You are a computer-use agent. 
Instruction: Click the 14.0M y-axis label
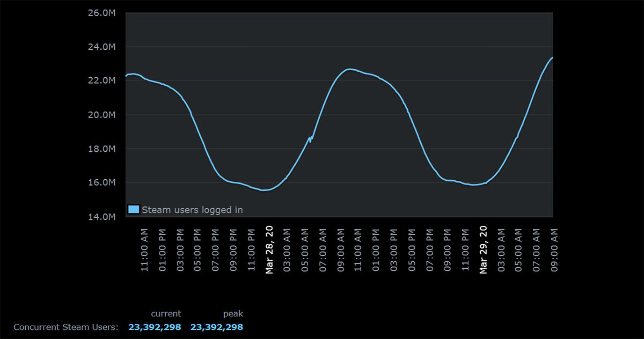click(102, 217)
